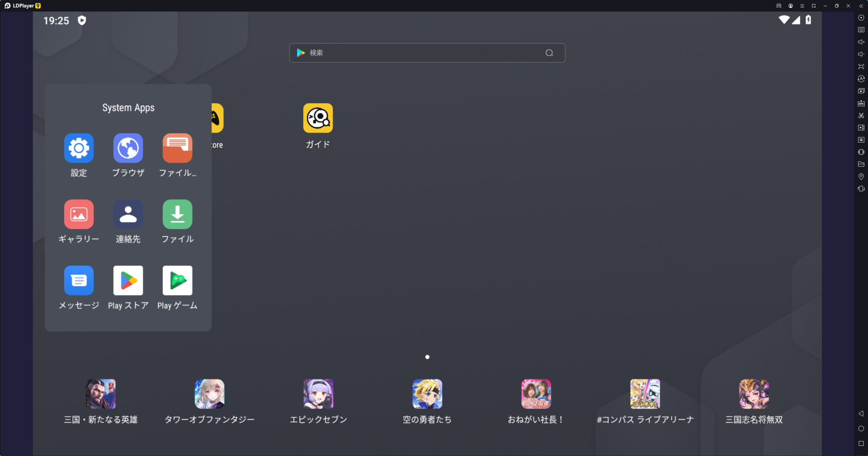
Task: Toggle the keyboard mapping tool in the sidebar
Action: click(861, 29)
